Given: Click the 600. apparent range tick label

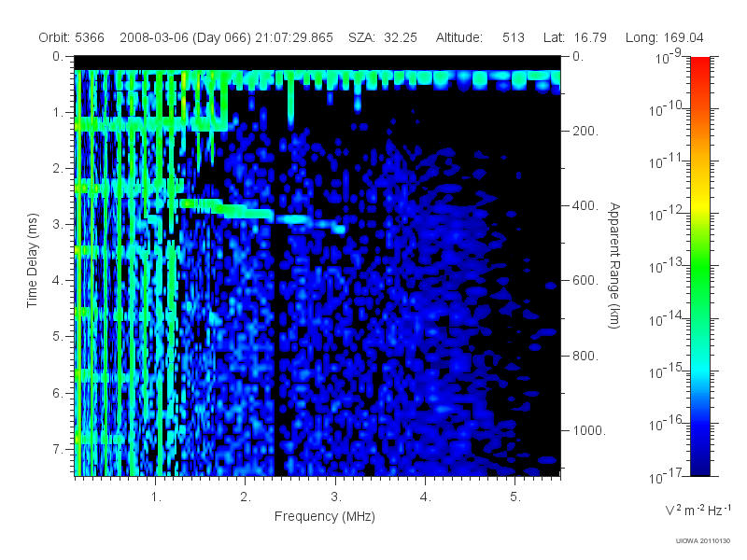Looking at the screenshot, I should click(x=585, y=281).
